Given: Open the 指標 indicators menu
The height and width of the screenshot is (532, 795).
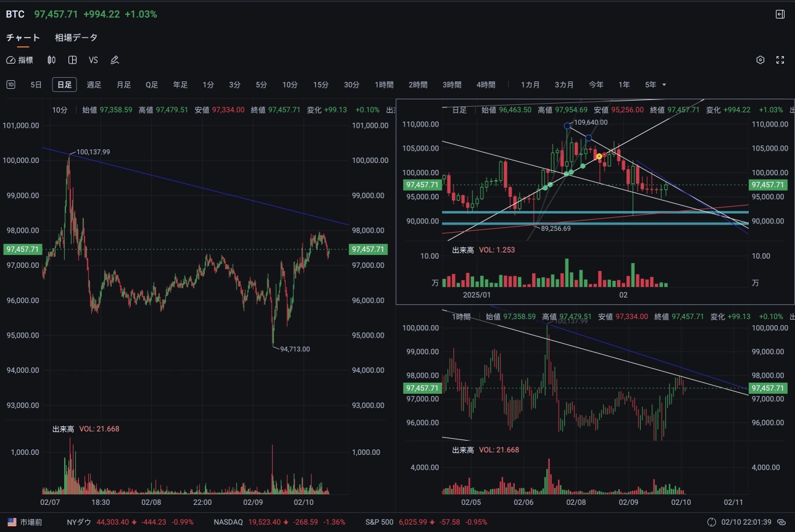Looking at the screenshot, I should (20, 60).
